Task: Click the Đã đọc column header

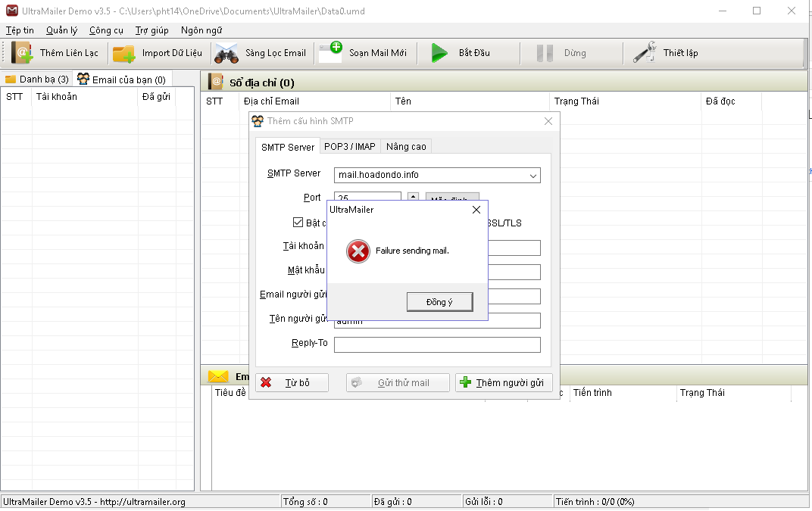Action: [731, 101]
